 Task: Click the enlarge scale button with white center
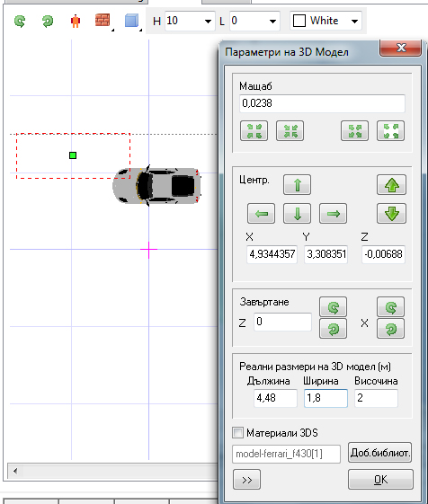(x=390, y=131)
